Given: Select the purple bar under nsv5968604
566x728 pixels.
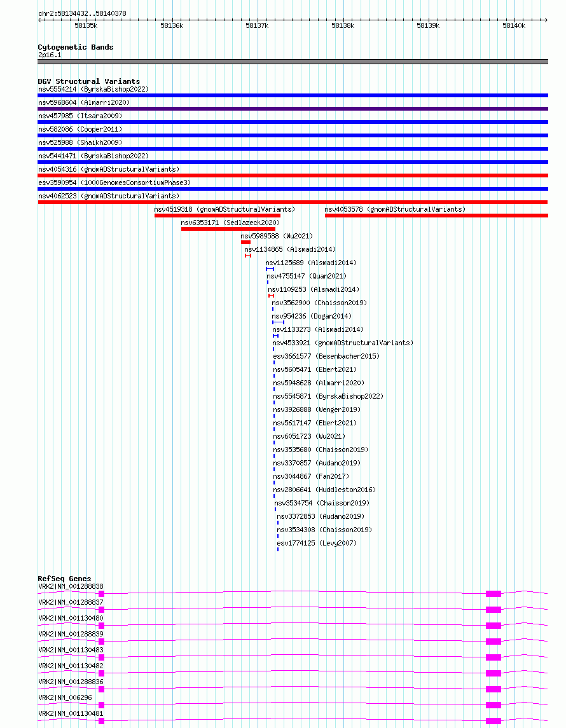Looking at the screenshot, I should pos(293,109).
